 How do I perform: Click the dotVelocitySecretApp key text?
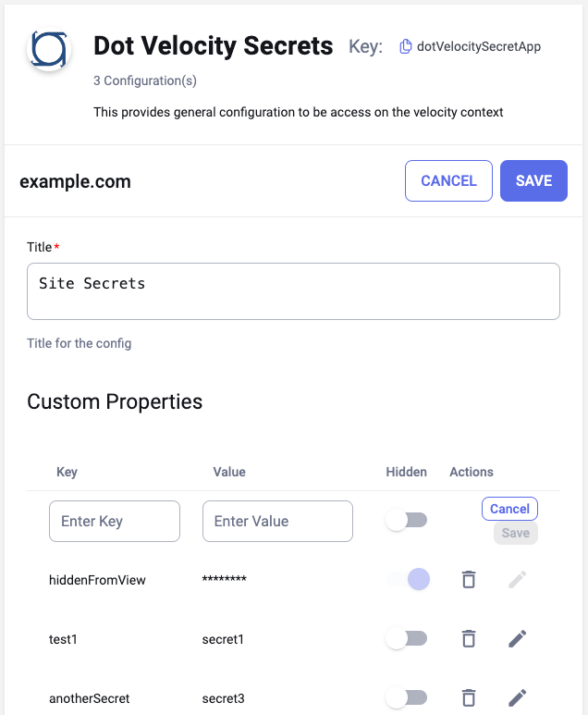pos(479,46)
